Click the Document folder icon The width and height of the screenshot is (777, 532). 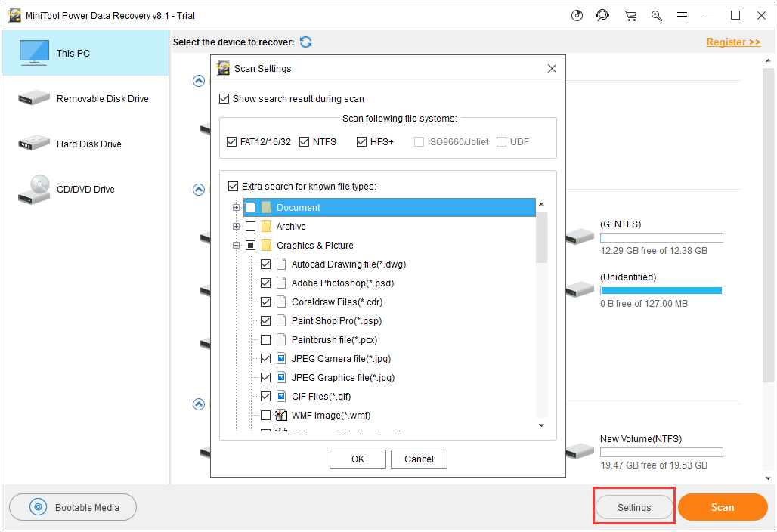(267, 208)
